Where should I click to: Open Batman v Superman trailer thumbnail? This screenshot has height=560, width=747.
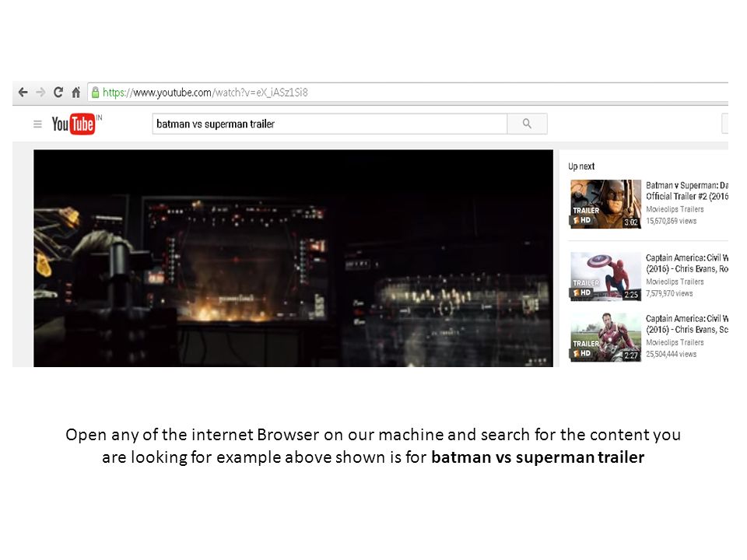pos(605,204)
